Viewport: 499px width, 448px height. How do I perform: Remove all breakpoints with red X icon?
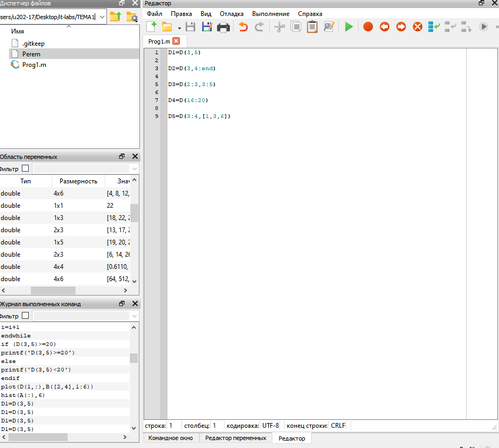tap(418, 27)
